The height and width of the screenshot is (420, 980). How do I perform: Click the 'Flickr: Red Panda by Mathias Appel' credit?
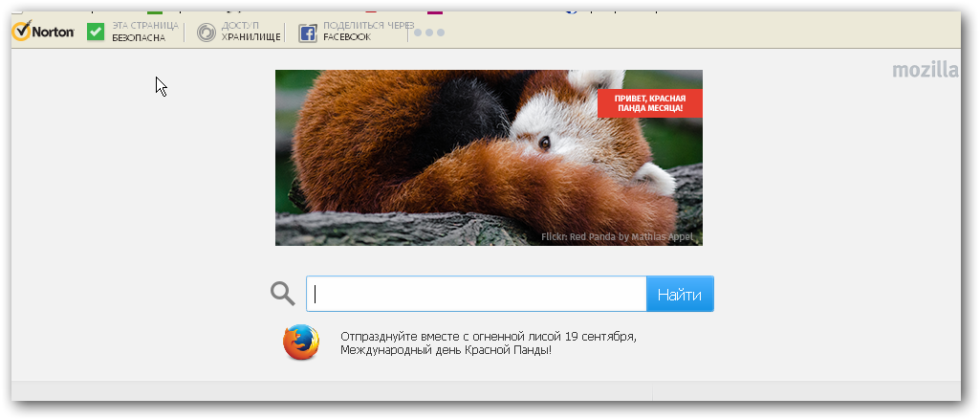(x=617, y=237)
